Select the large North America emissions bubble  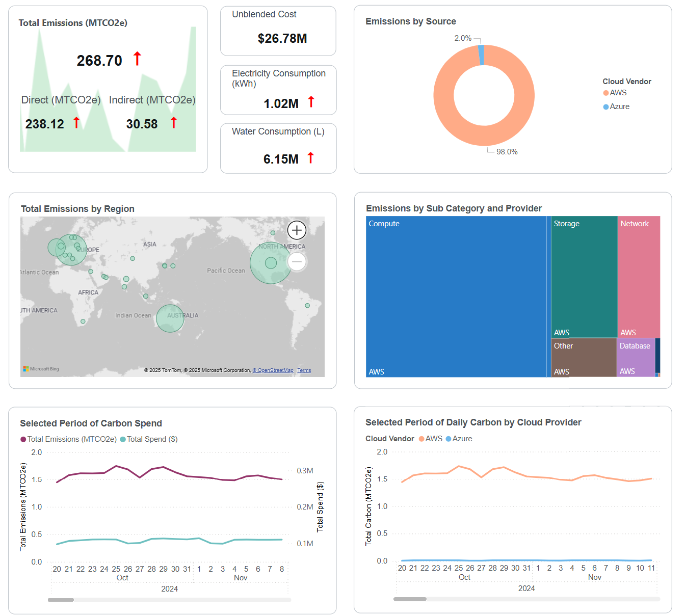tap(271, 263)
